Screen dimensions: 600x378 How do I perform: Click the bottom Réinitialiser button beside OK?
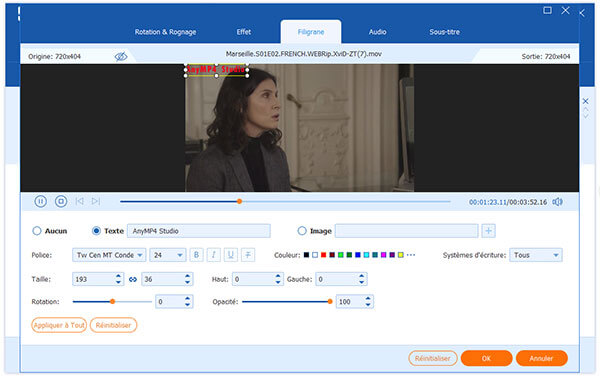[x=433, y=358]
